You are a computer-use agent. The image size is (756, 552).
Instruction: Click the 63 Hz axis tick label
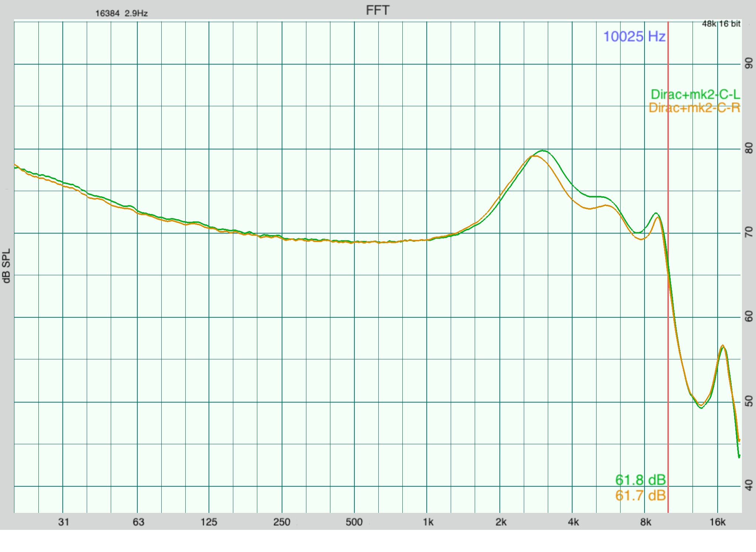(138, 522)
